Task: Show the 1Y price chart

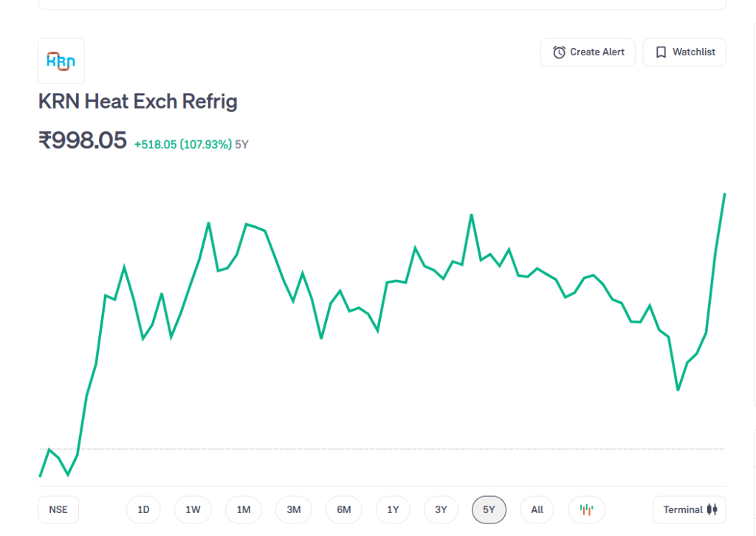Action: coord(393,509)
